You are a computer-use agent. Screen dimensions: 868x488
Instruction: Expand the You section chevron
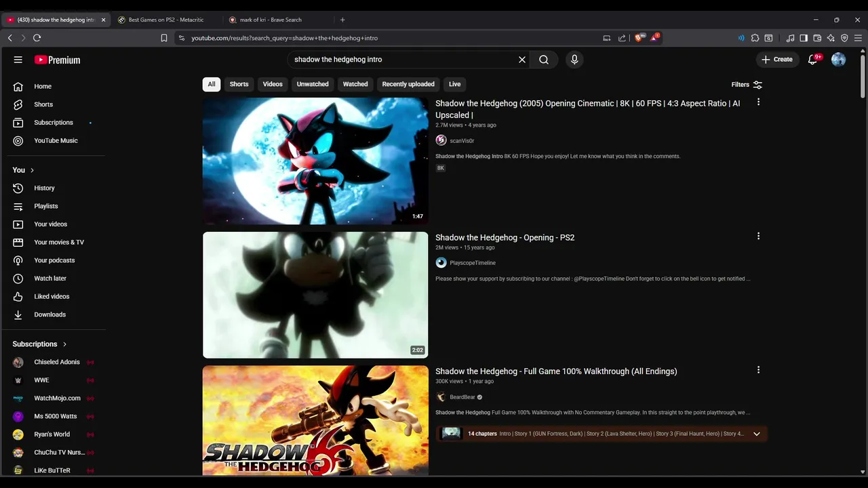click(32, 170)
